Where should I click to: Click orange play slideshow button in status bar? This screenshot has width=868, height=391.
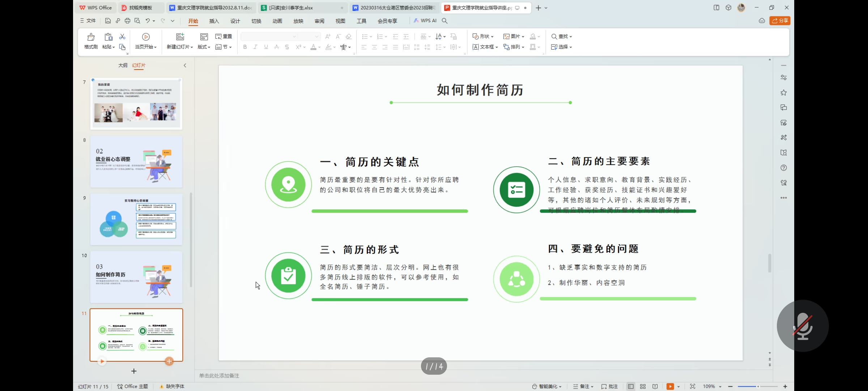[x=670, y=387]
